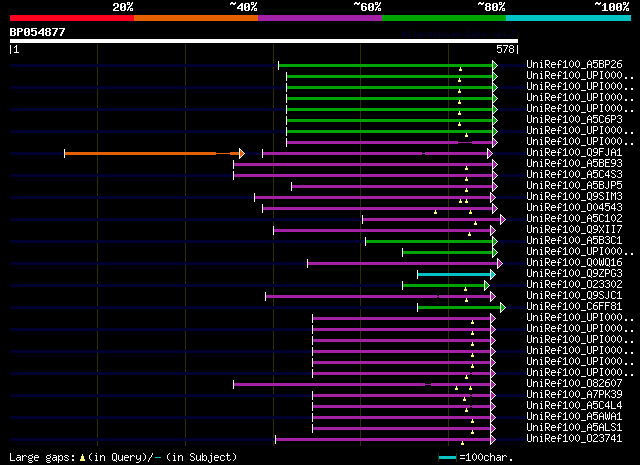
Task: Select the UniRef100_O04543 label
Action: coord(574,207)
